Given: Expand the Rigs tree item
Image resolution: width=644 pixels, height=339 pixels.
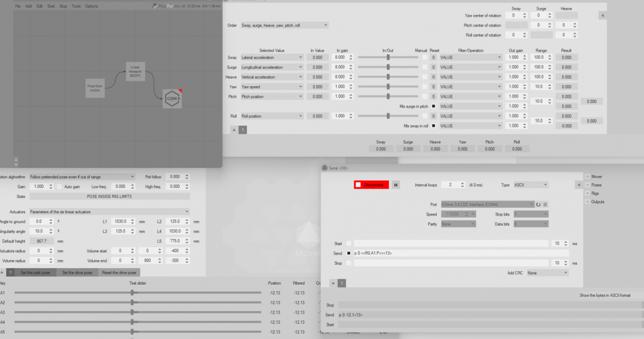Looking at the screenshot, I should pyautogui.click(x=588, y=193).
